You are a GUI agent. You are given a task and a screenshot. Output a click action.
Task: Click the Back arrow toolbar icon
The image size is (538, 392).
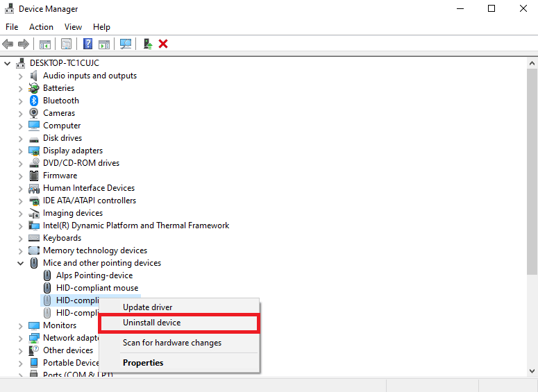[8, 44]
